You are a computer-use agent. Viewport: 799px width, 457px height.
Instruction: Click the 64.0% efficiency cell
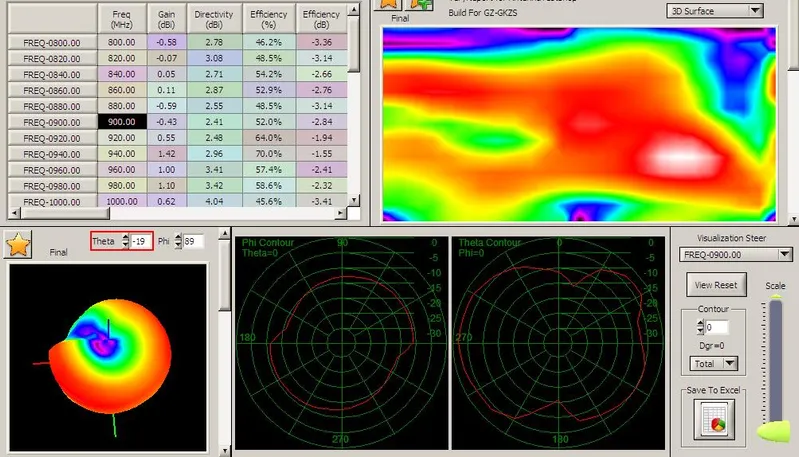pyautogui.click(x=269, y=138)
